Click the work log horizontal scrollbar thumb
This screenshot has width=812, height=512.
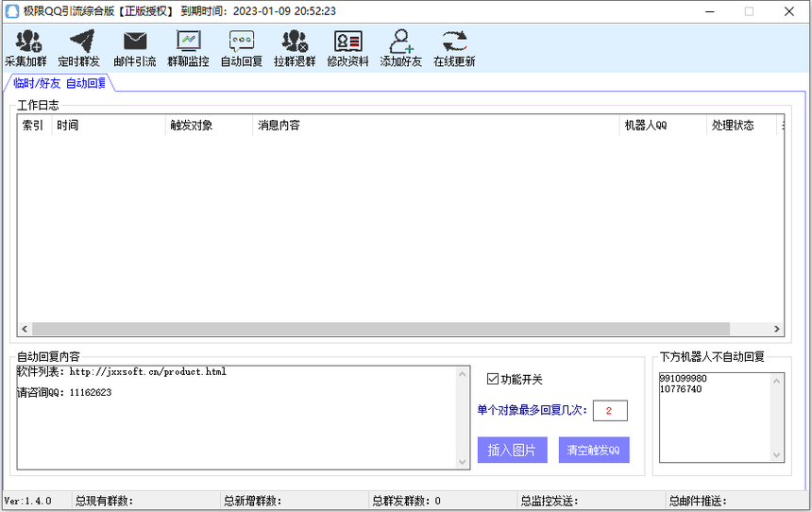381,329
